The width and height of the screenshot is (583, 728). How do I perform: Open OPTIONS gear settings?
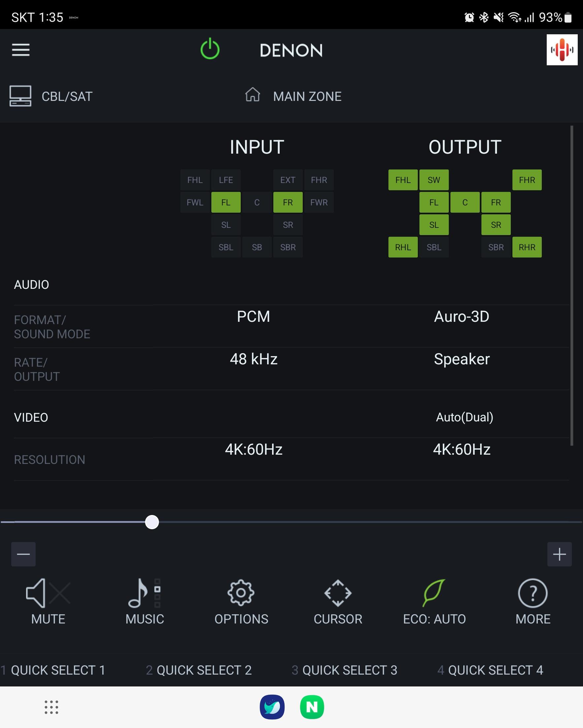pos(241,601)
